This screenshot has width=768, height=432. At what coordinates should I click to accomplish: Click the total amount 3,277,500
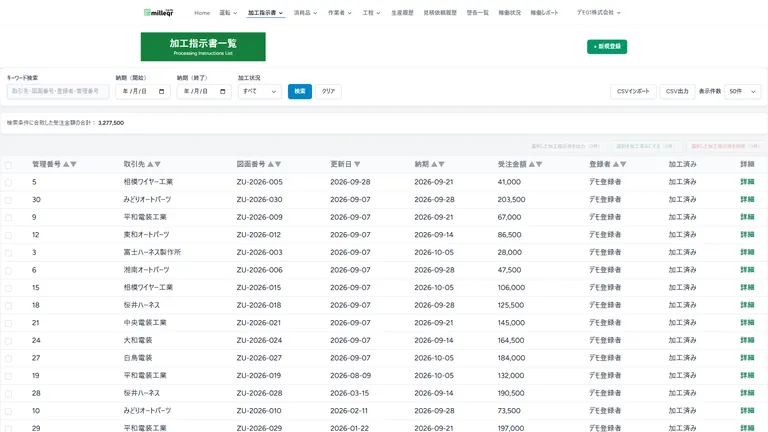(111, 123)
